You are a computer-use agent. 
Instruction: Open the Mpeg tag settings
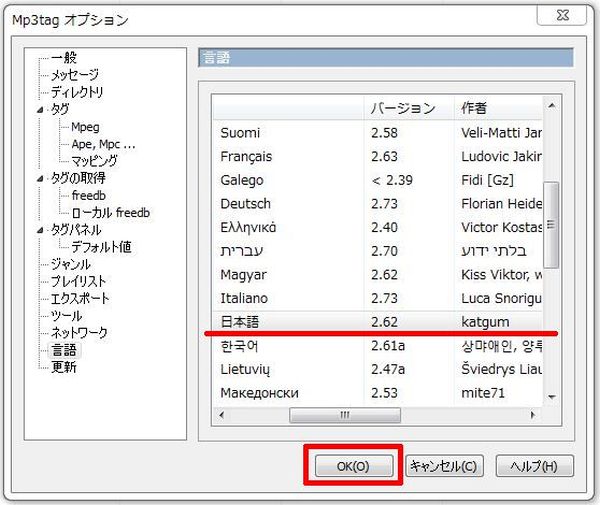click(x=85, y=127)
